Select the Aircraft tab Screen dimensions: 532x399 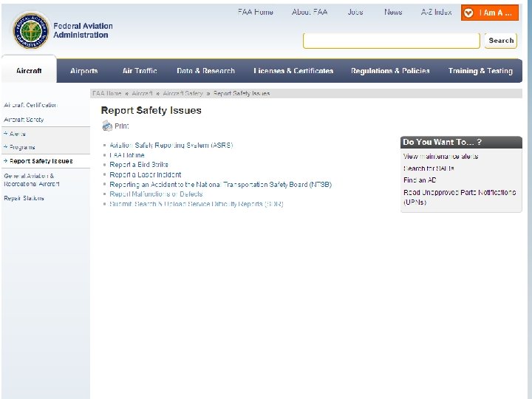click(29, 71)
